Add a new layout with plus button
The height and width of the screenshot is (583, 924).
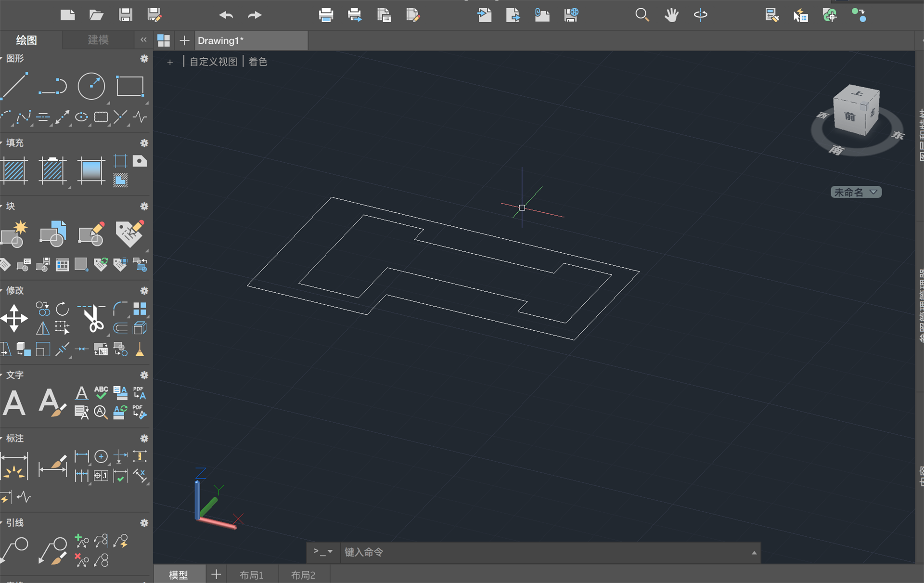[x=216, y=574]
